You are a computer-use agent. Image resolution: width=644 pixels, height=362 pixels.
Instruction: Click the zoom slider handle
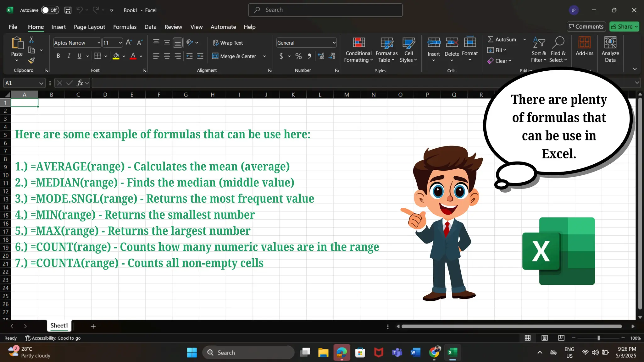[598, 338]
